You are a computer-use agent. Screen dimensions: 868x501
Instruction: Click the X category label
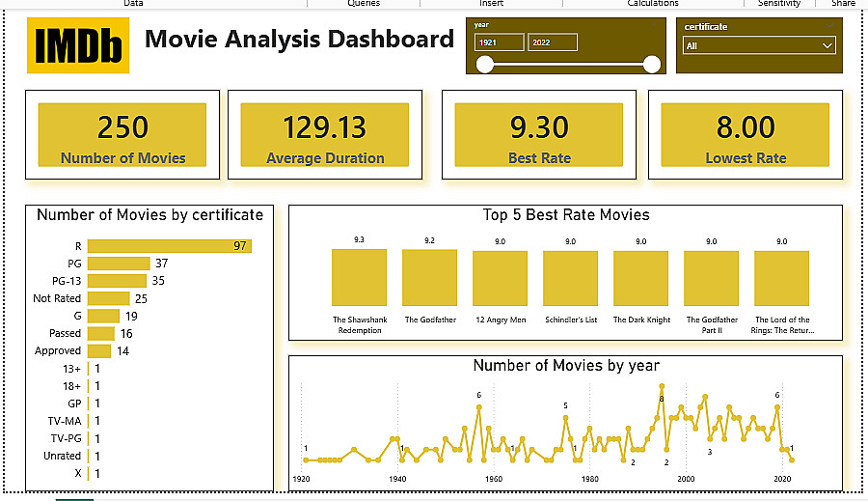tap(78, 473)
